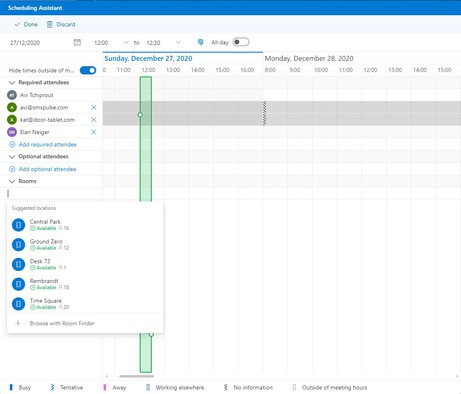Viewport: 461px width, 394px height.
Task: Click the Time Square room icon
Action: tap(18, 304)
